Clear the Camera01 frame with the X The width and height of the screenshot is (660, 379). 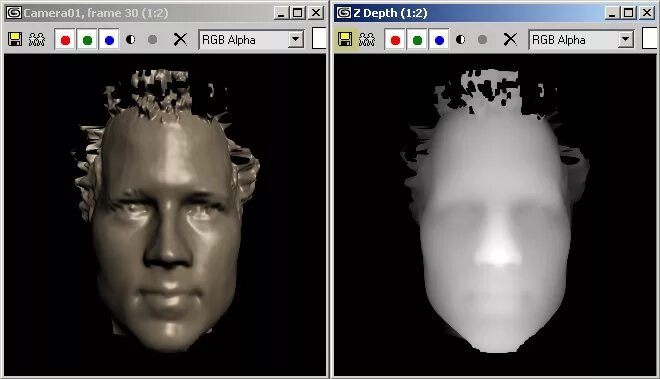click(180, 40)
